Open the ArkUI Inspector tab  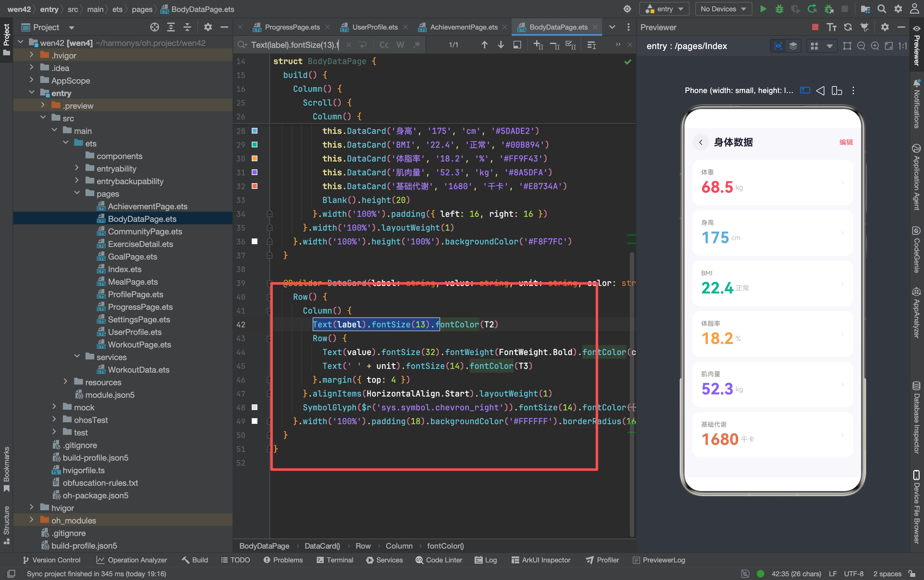(x=541, y=560)
